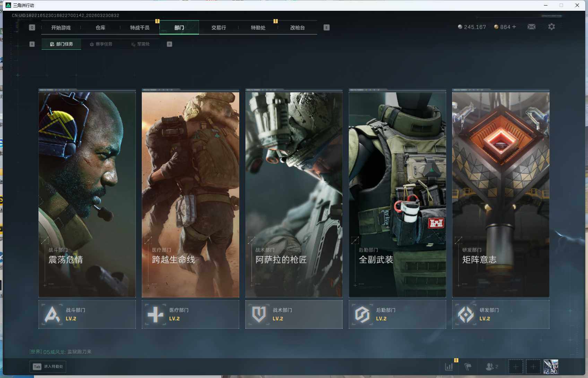
Task: Click the plus icon after 864
Action: [514, 27]
